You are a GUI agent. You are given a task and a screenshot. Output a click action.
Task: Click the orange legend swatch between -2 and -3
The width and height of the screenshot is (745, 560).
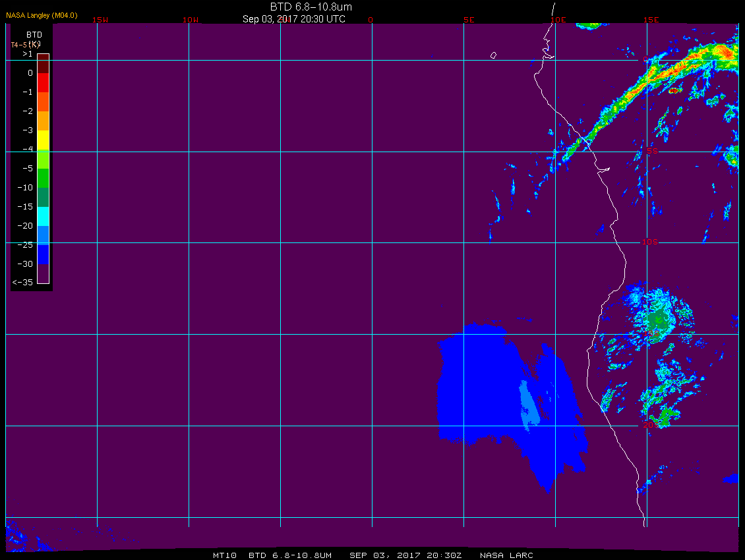[x=44, y=121]
